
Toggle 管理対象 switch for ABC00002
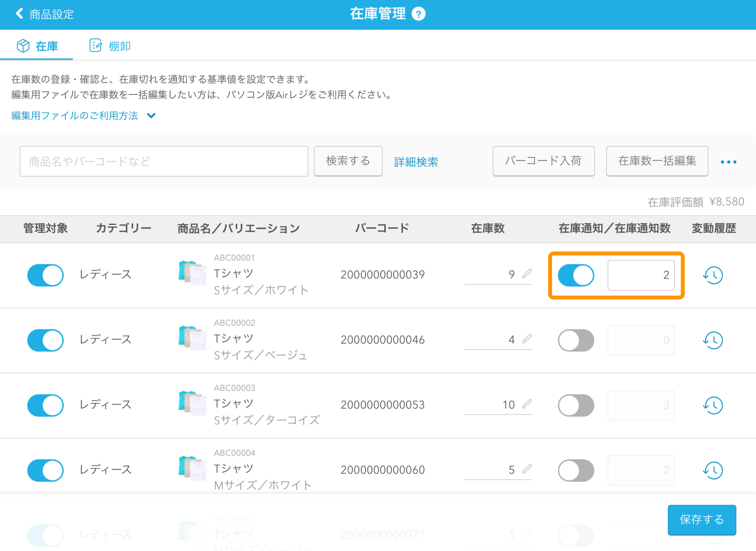coord(45,340)
